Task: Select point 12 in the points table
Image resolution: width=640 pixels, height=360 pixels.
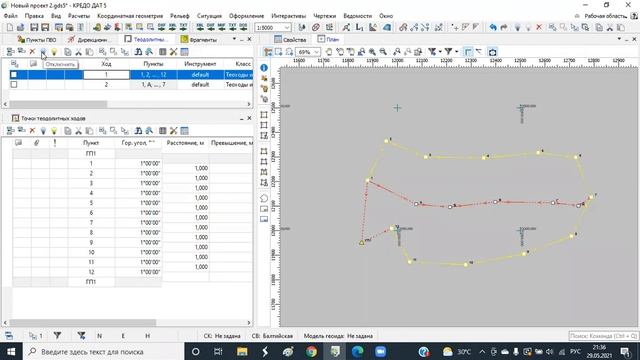Action: pos(91,272)
